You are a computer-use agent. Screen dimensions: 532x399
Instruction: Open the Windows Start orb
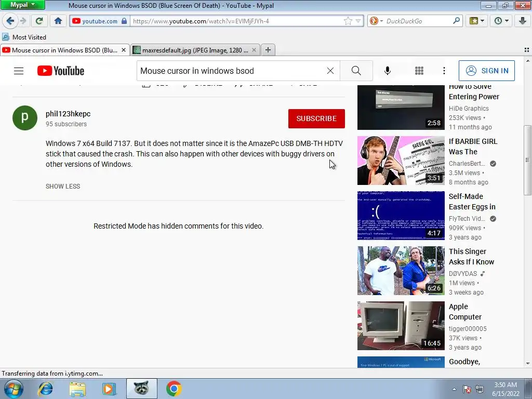point(14,389)
